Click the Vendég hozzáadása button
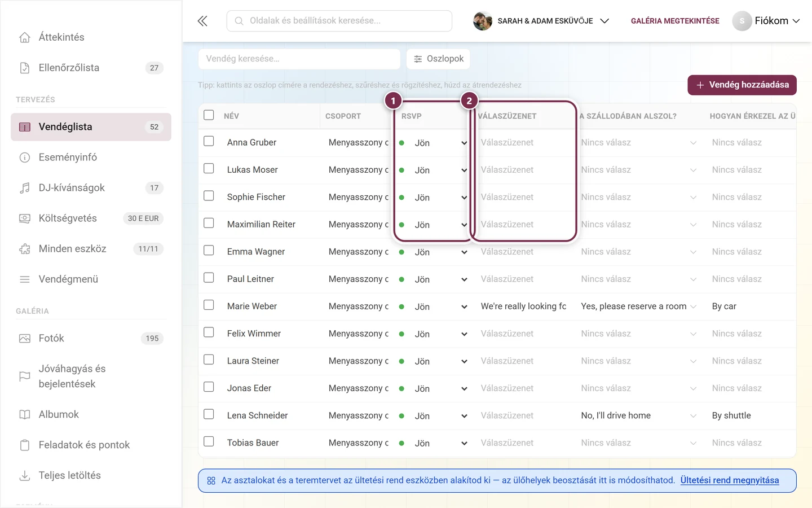 pyautogui.click(x=742, y=85)
